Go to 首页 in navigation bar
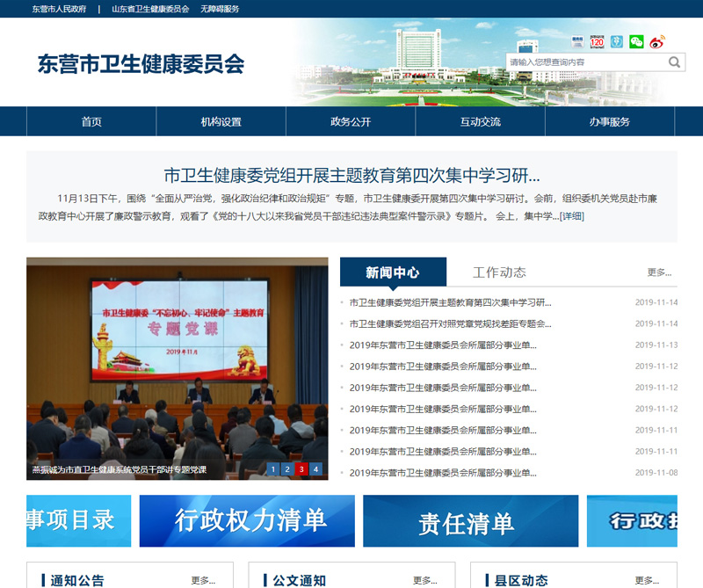 pos(91,121)
